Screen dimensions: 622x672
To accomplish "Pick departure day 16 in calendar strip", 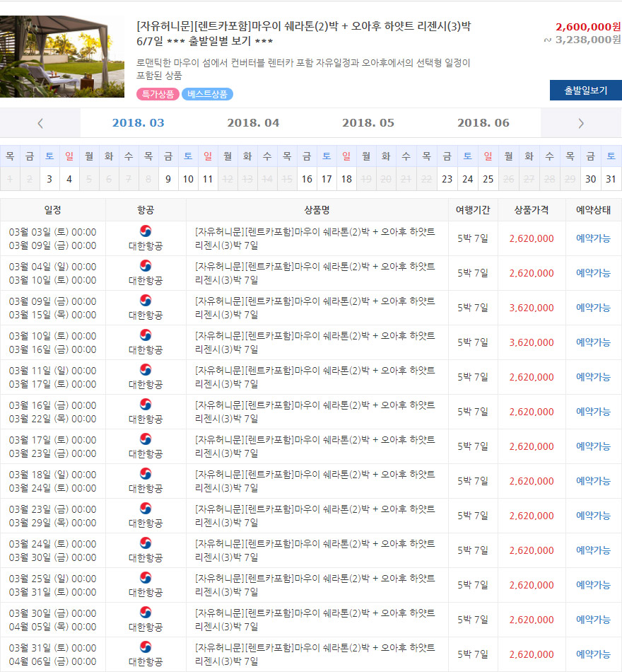I will coord(307,179).
